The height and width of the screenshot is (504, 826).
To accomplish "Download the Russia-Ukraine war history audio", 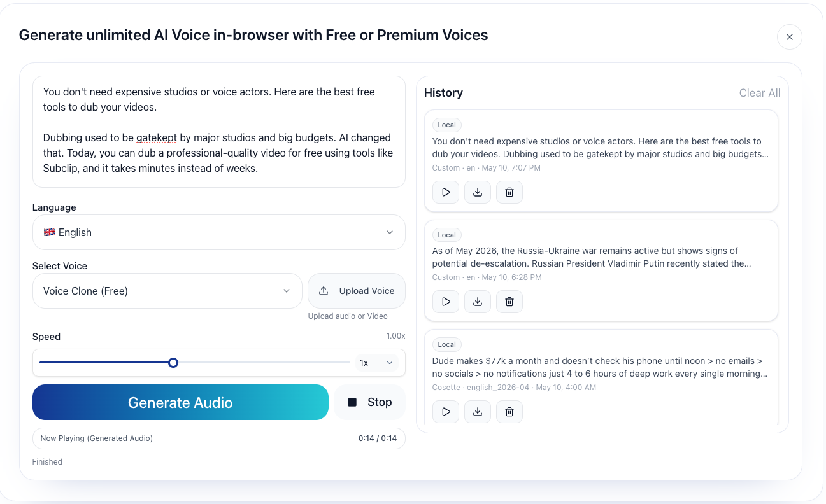I will pos(478,302).
